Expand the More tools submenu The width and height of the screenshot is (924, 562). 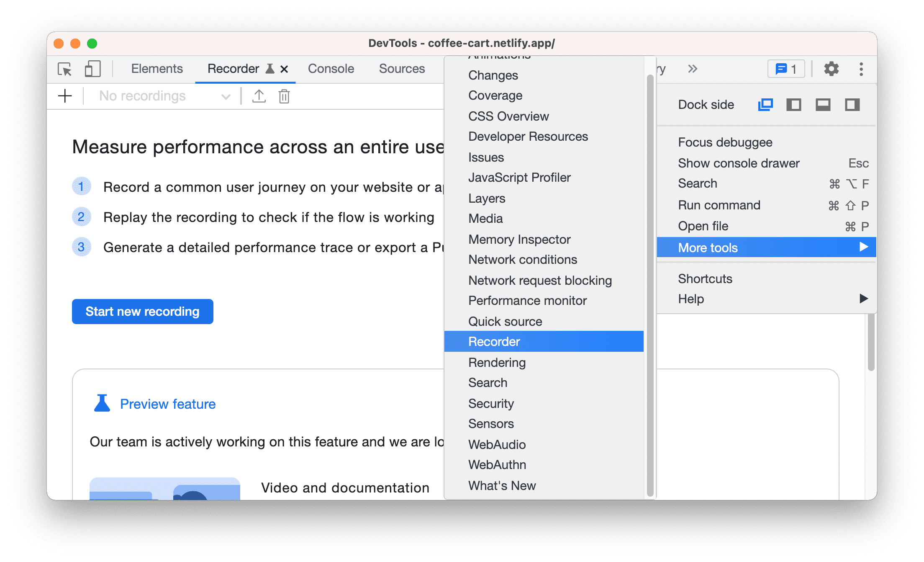pos(769,247)
